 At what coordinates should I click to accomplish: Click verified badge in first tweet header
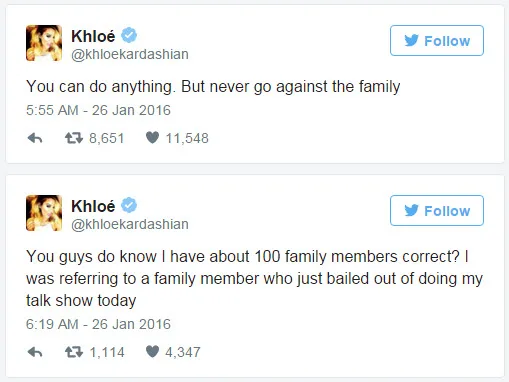click(129, 35)
